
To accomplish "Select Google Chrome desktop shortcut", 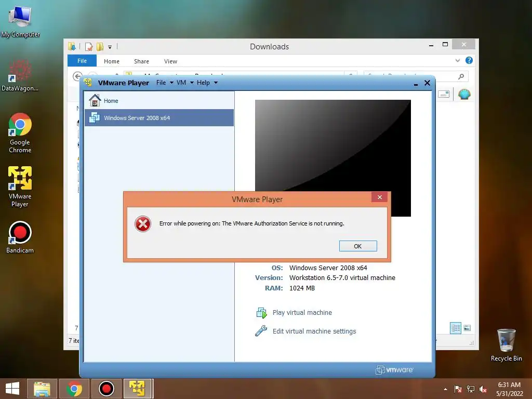I will tap(20, 133).
